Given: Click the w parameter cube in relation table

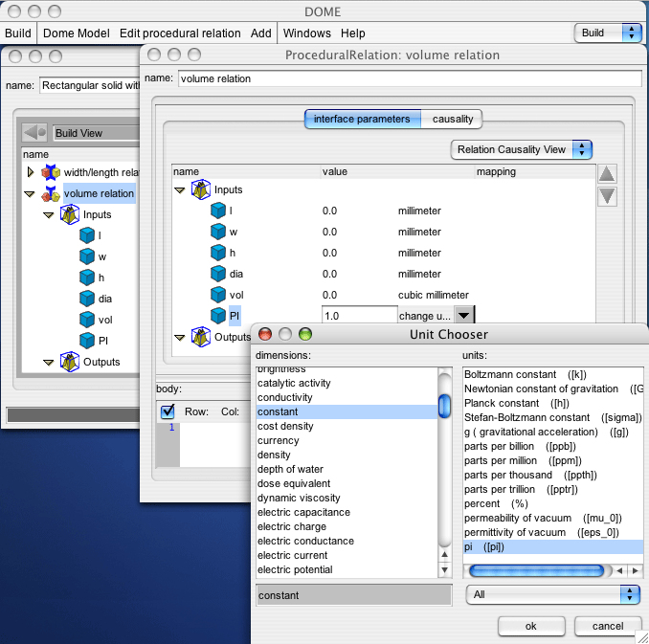Looking at the screenshot, I should [x=218, y=232].
